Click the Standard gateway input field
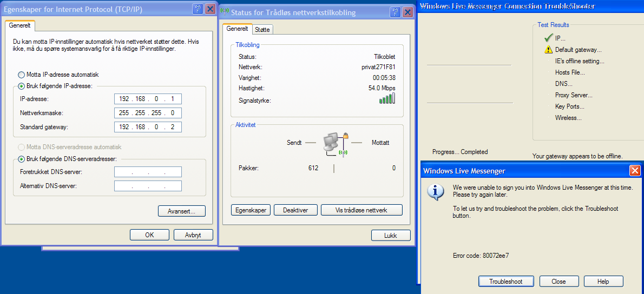Image resolution: width=644 pixels, height=294 pixels. tap(148, 127)
